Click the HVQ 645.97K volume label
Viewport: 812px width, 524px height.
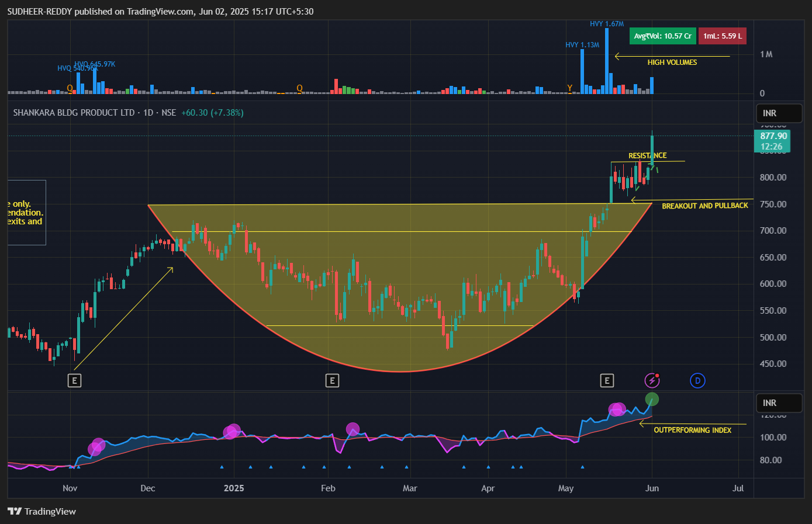pos(95,64)
